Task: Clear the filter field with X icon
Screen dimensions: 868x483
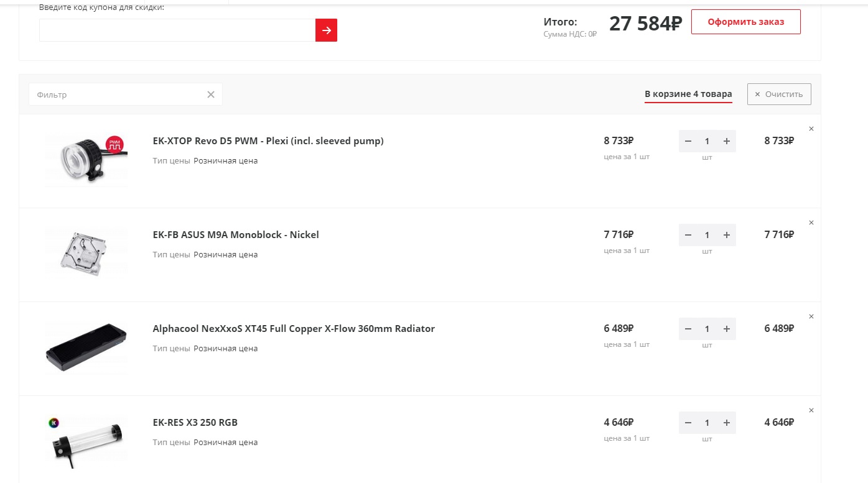Action: tap(211, 94)
